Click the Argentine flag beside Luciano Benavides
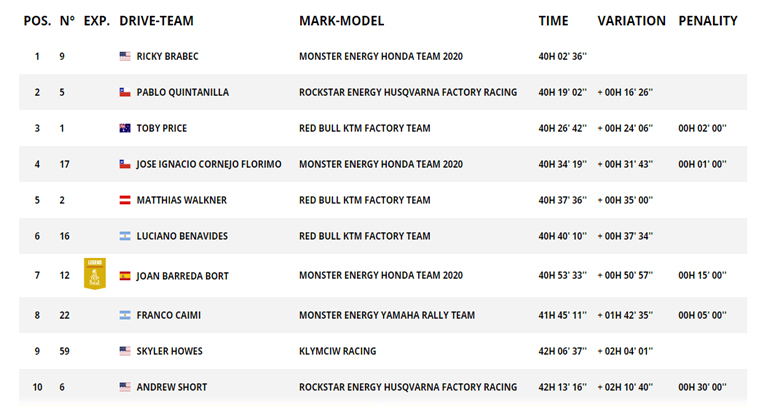The image size is (770, 407). coord(125,237)
